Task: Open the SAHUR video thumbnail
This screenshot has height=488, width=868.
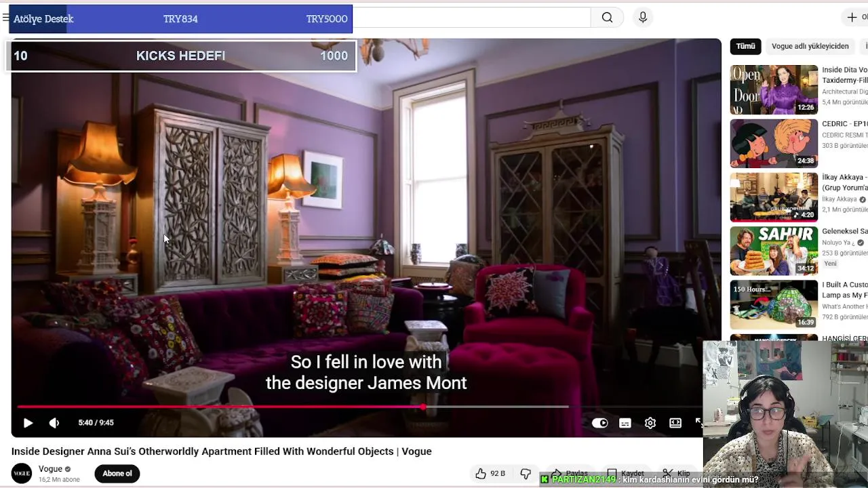Action: (x=774, y=251)
